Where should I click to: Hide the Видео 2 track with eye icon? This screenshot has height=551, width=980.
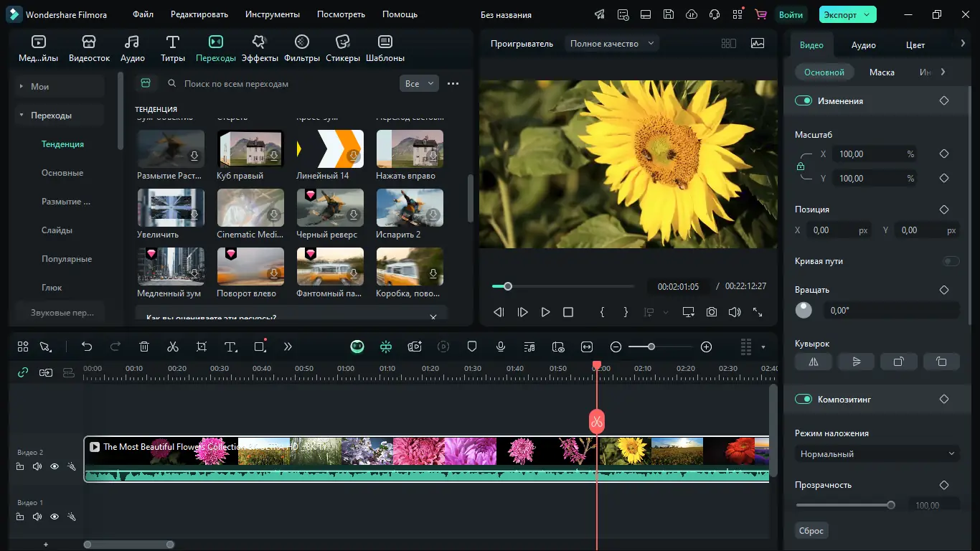click(x=55, y=466)
